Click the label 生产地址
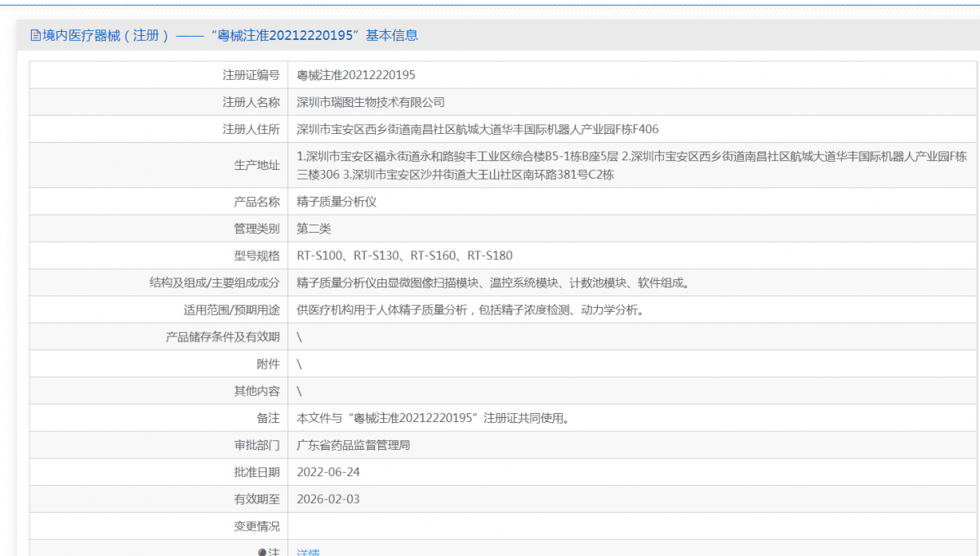980x556 pixels. point(256,165)
